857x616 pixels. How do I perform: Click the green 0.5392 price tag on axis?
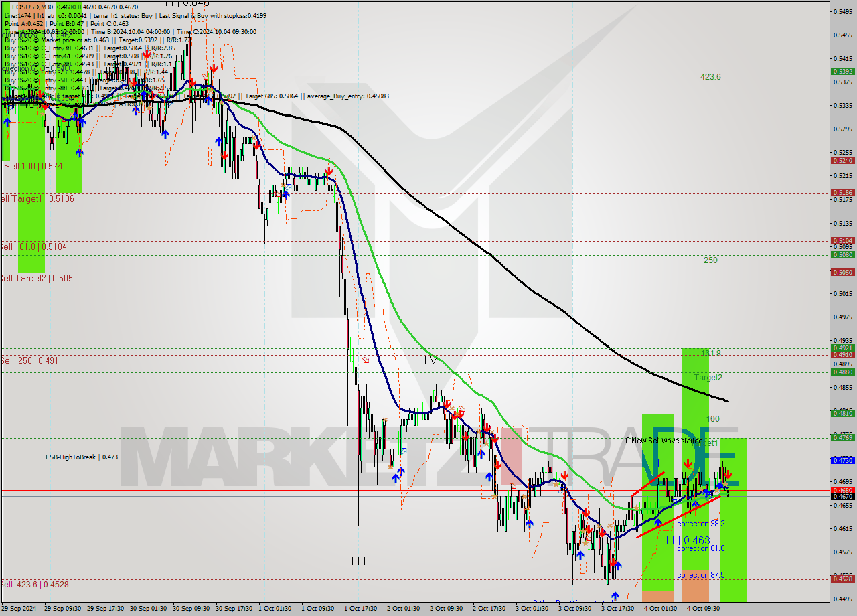coord(842,71)
